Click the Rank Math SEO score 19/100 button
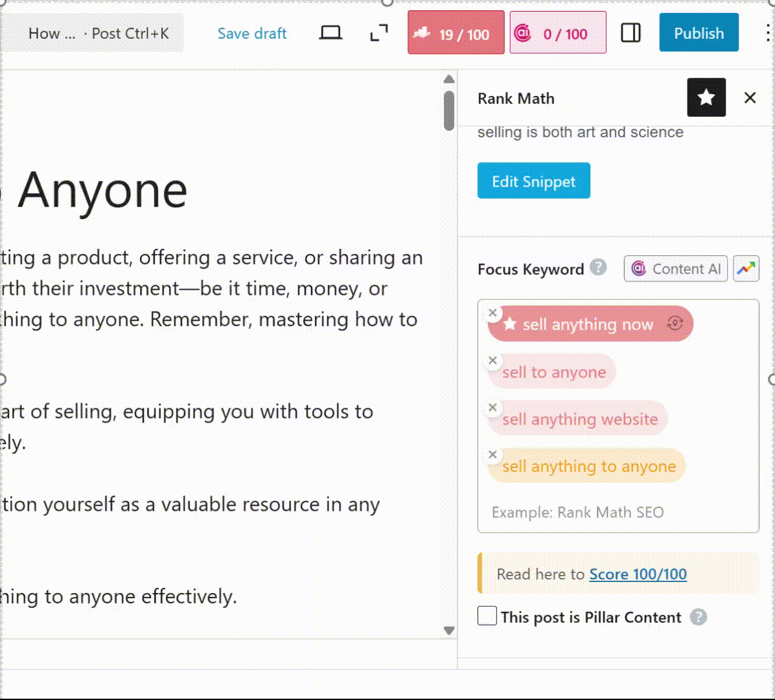This screenshot has height=700, width=775. click(x=456, y=33)
